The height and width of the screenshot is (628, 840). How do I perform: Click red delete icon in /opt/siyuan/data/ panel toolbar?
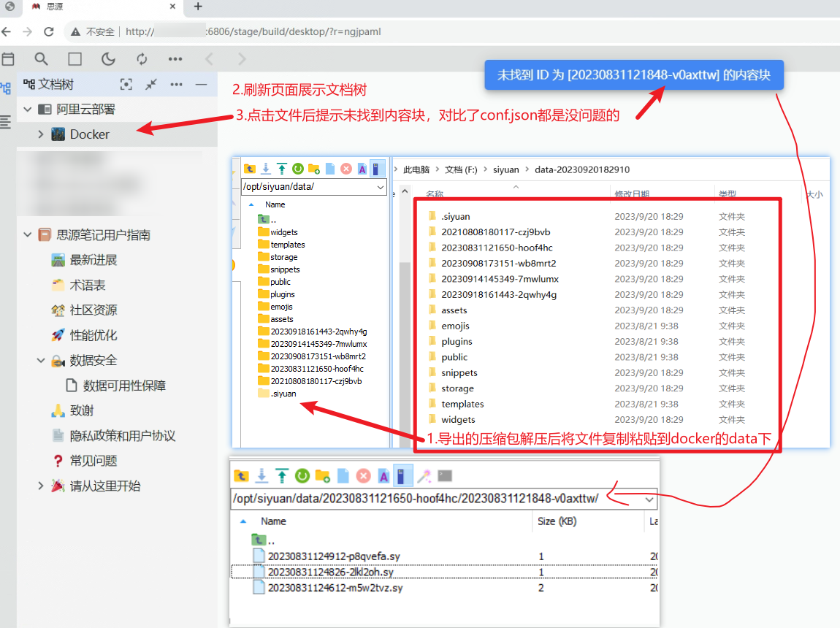(346, 169)
